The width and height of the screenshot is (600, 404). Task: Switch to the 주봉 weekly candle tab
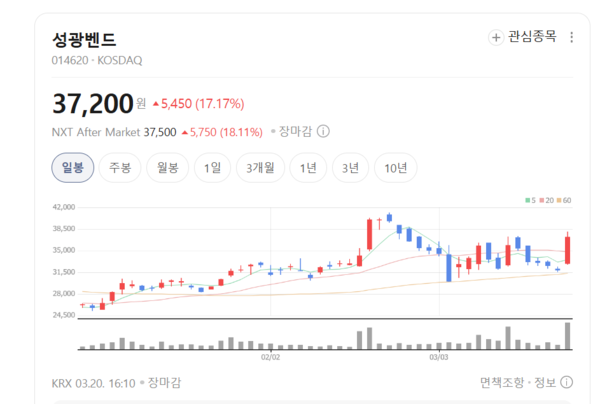pyautogui.click(x=119, y=168)
